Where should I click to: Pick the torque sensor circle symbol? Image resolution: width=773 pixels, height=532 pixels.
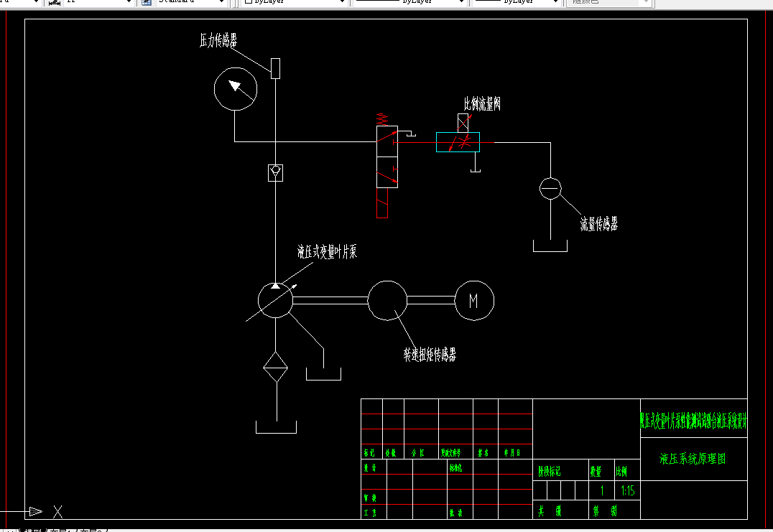[x=387, y=301]
